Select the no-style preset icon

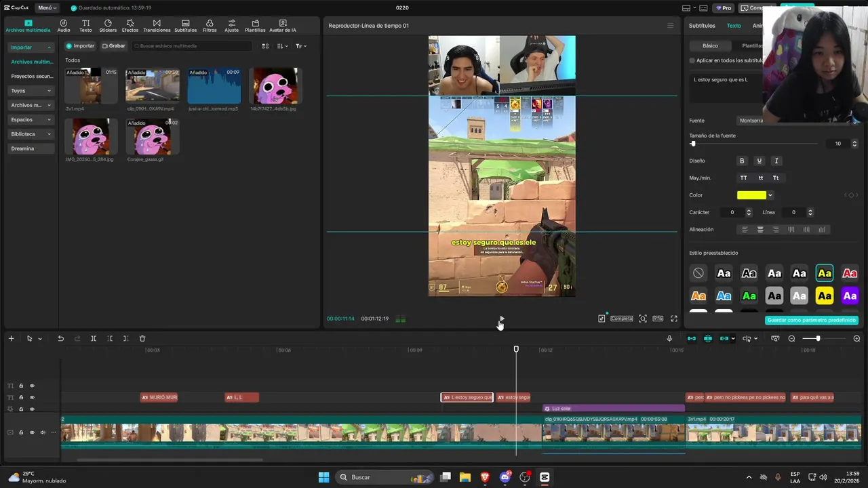[x=698, y=273]
